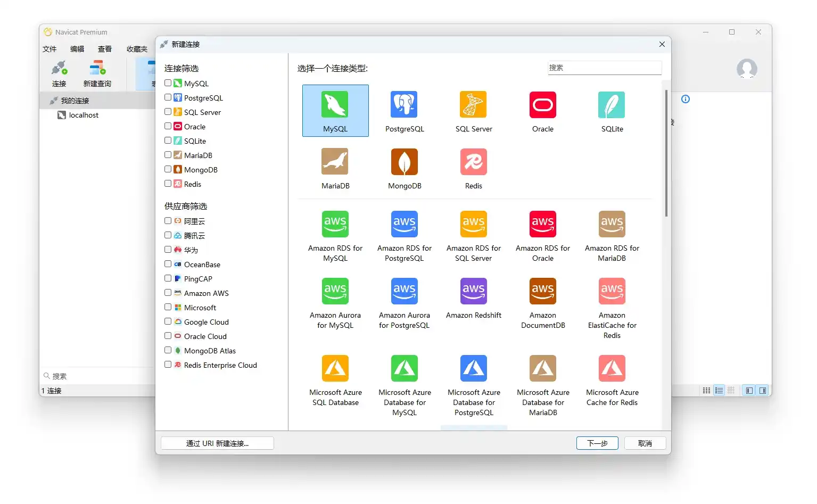
Task: Enable the SQL Server filter checkbox
Action: 168,112
